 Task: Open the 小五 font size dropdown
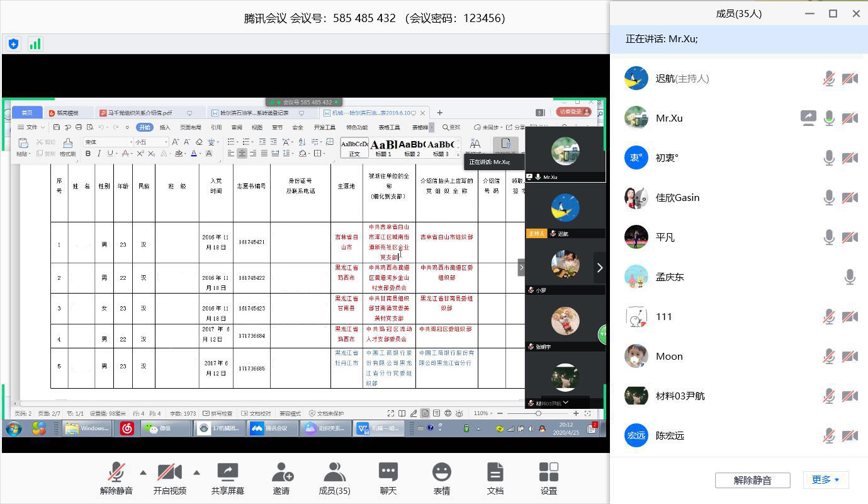click(152, 142)
